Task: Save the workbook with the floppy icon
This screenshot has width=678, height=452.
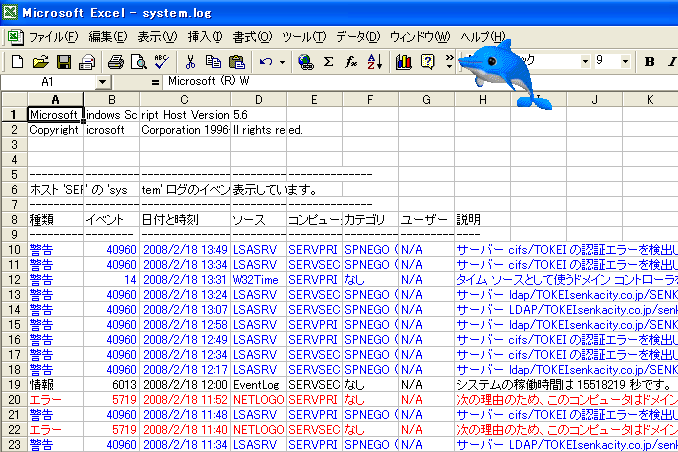Action: (x=64, y=62)
